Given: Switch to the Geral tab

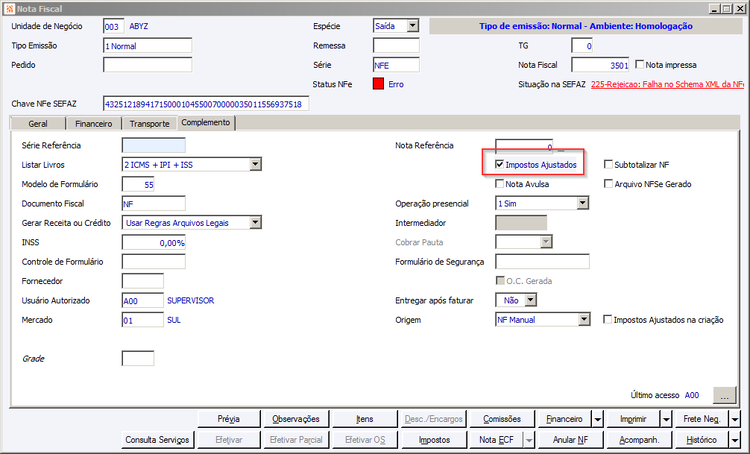Looking at the screenshot, I should point(38,124).
